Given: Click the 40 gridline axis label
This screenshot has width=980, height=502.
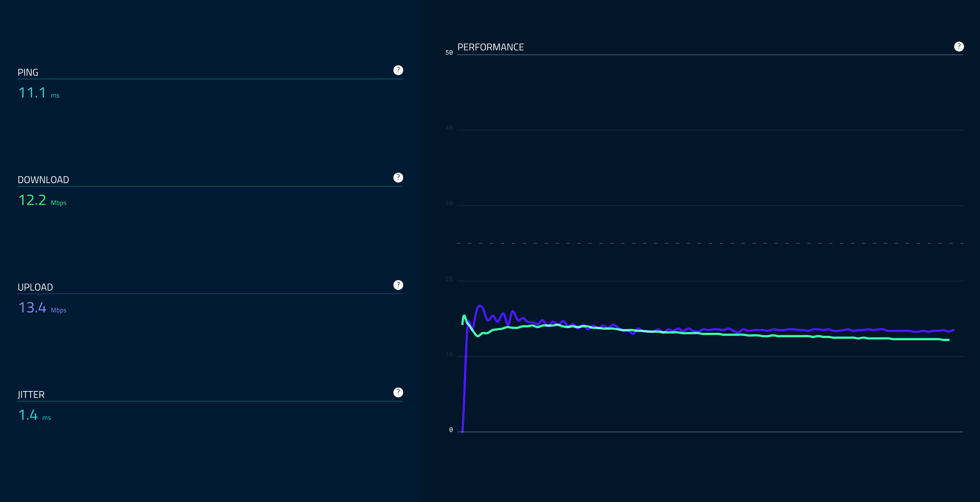Looking at the screenshot, I should click(x=449, y=128).
